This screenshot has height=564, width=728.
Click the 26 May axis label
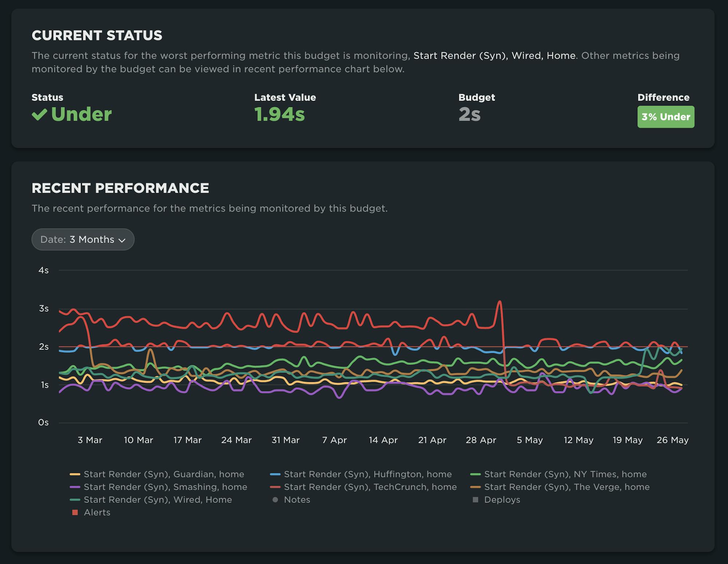pyautogui.click(x=672, y=440)
